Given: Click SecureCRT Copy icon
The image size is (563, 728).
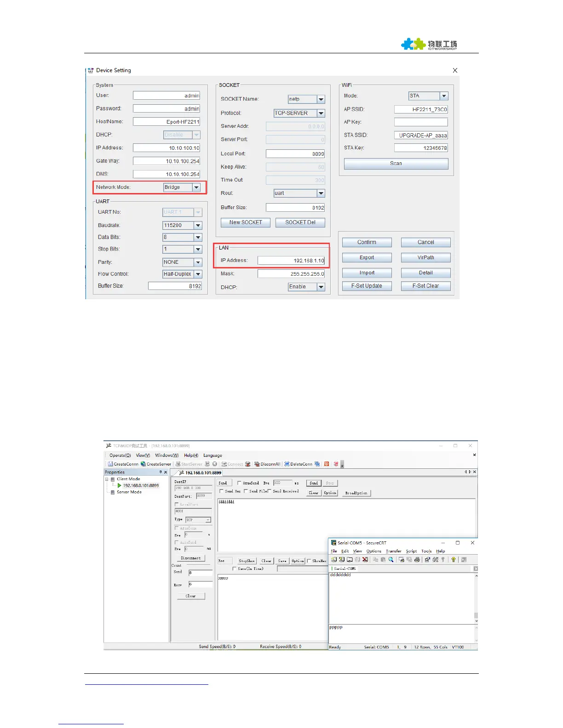Looking at the screenshot, I should [375, 559].
